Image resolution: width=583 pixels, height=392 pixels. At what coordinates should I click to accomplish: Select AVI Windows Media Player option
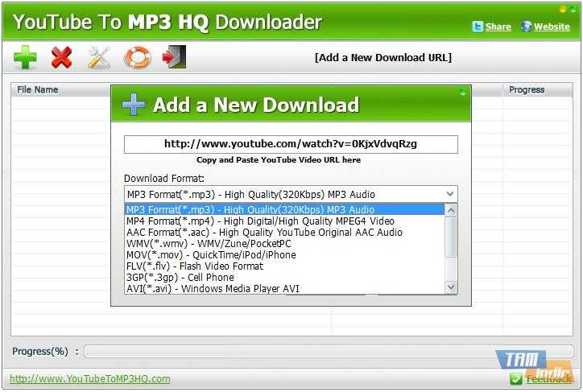284,288
